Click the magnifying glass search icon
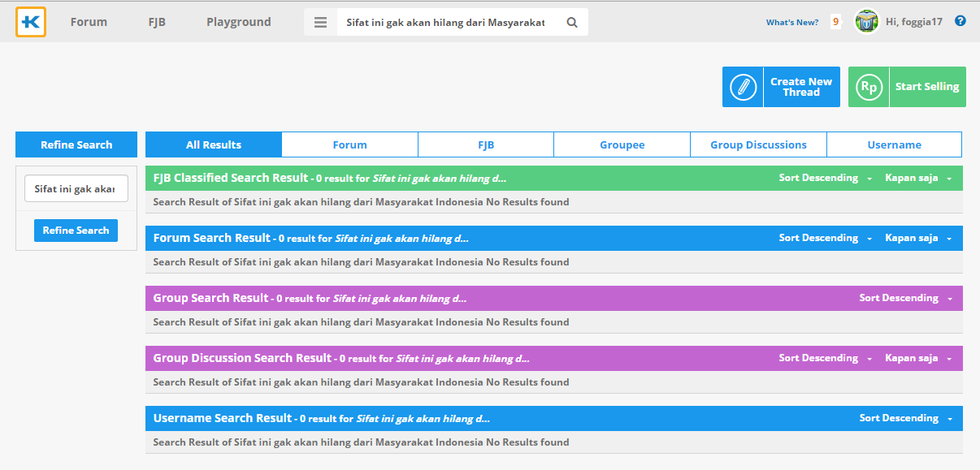The image size is (980, 470). 572,23
